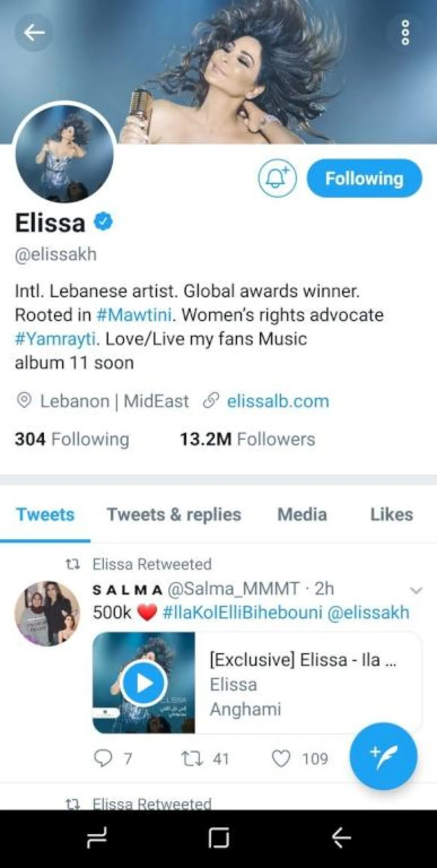Expand the tweet options chevron
The image size is (437, 868).
point(416,590)
